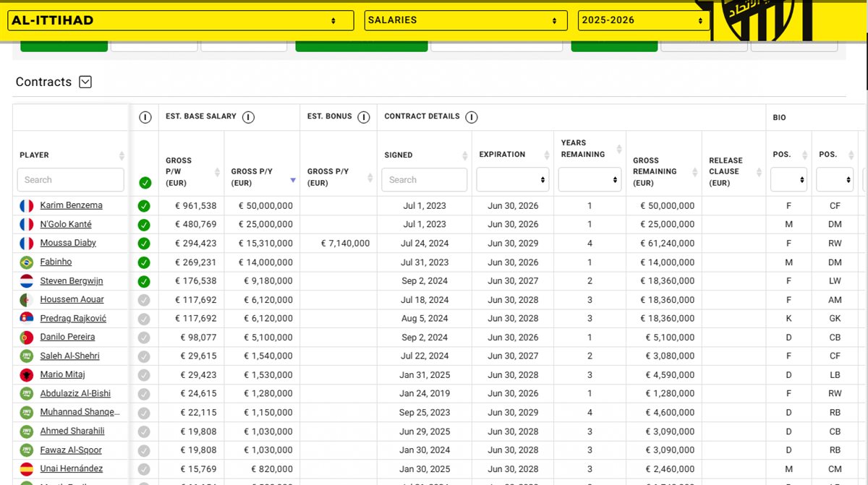
Task: Click the Player search input field
Action: [x=70, y=180]
